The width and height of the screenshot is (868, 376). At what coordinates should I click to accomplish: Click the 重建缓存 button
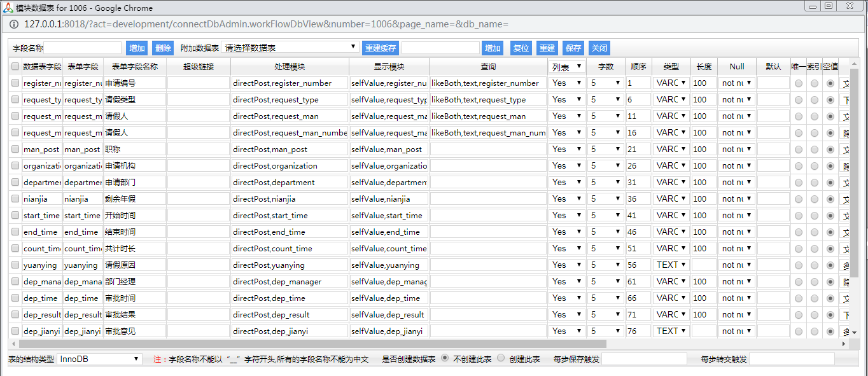point(381,48)
